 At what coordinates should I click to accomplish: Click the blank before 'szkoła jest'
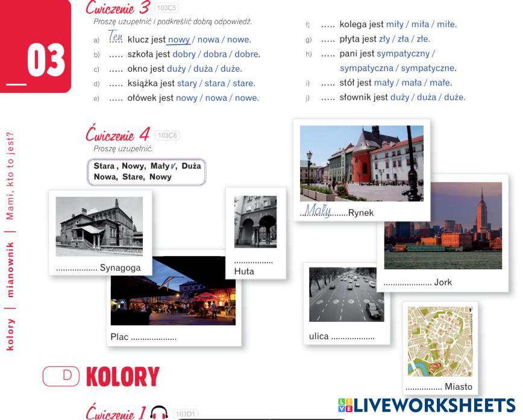click(116, 54)
